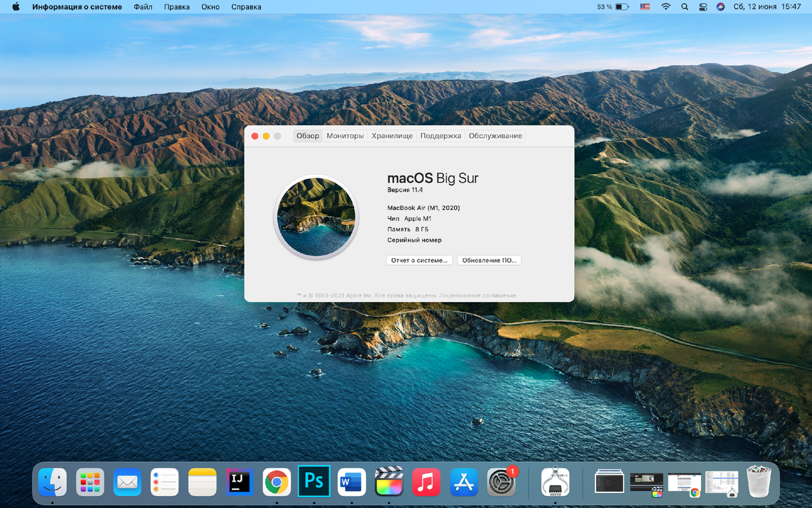Viewport: 812px width, 508px height.
Task: Switch to the Обслуживание tab
Action: click(x=495, y=136)
